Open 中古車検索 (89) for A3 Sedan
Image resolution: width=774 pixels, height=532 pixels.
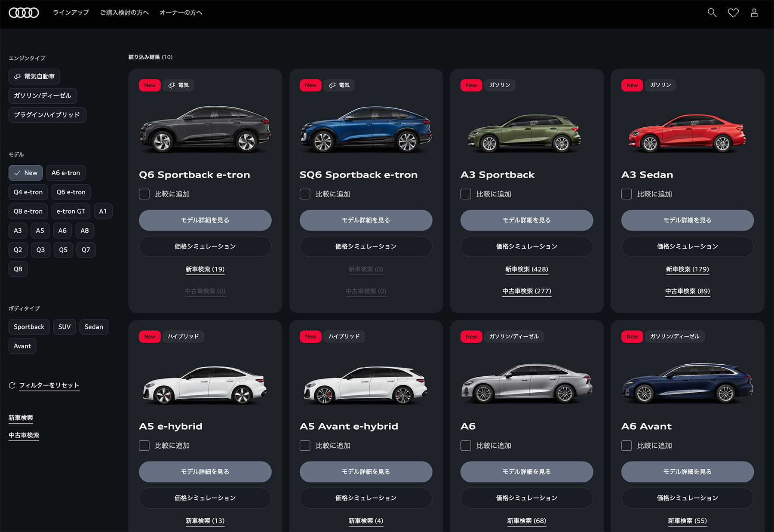(688, 291)
